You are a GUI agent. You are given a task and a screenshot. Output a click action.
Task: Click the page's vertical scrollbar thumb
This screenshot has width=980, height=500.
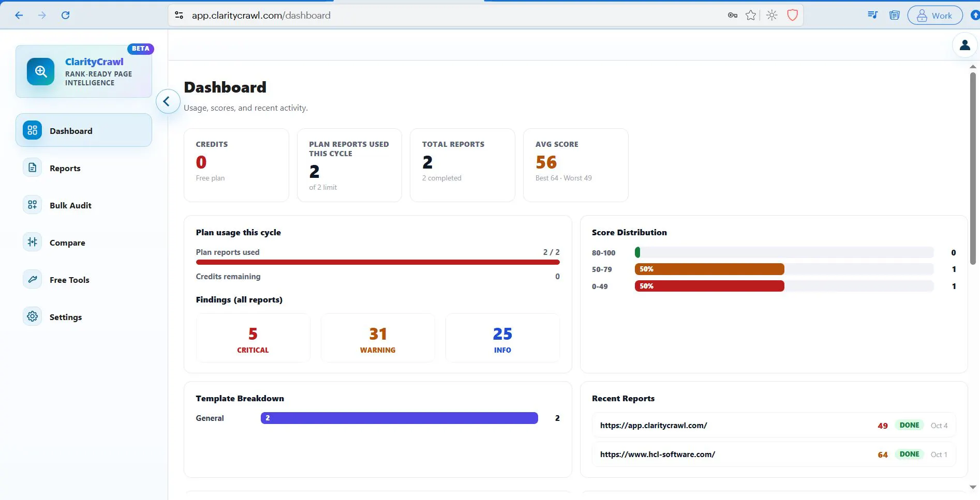(x=973, y=168)
